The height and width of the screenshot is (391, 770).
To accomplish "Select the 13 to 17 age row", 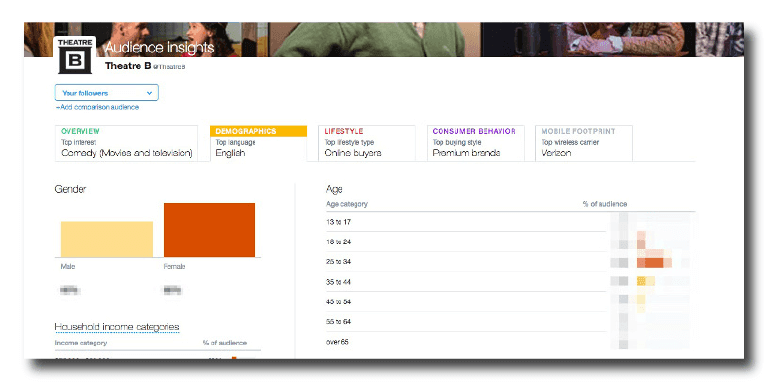I will click(511, 222).
